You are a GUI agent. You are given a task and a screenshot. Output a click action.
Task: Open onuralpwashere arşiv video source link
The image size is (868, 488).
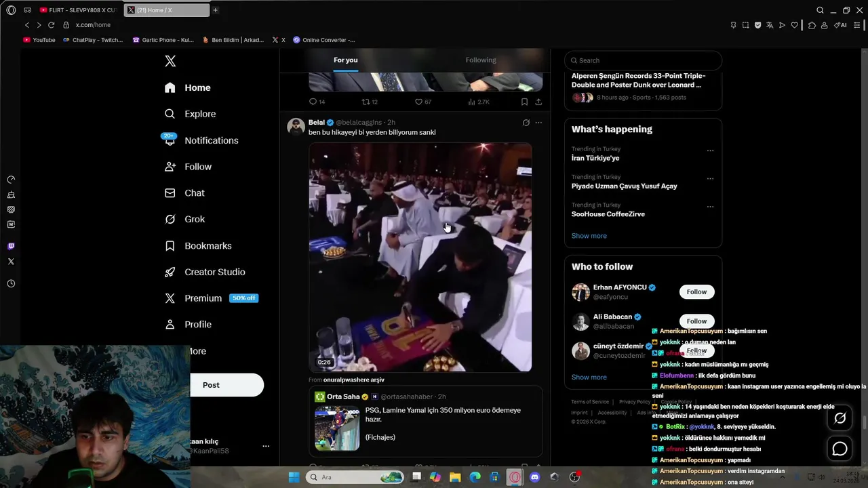pos(354,380)
